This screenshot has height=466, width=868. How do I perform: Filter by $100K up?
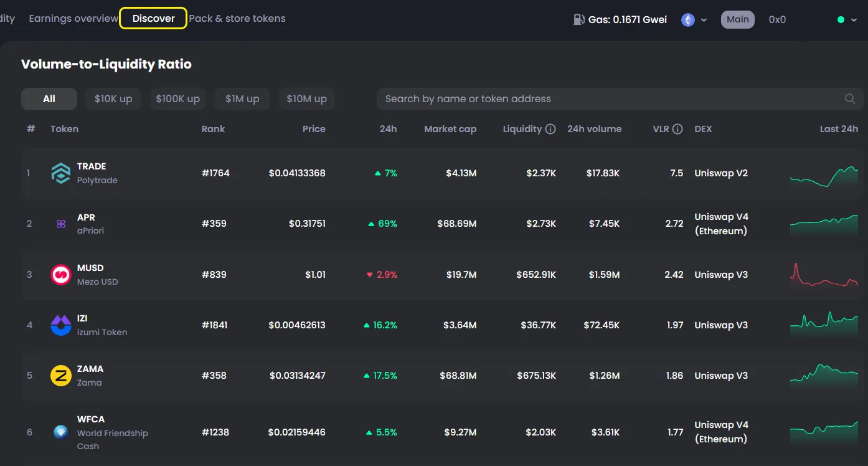coord(178,98)
